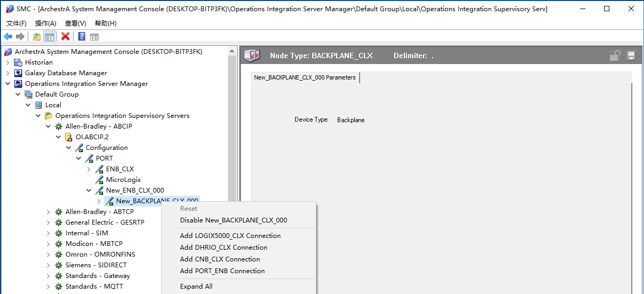Click the red X Delete icon
The height and width of the screenshot is (294, 644).
[66, 36]
